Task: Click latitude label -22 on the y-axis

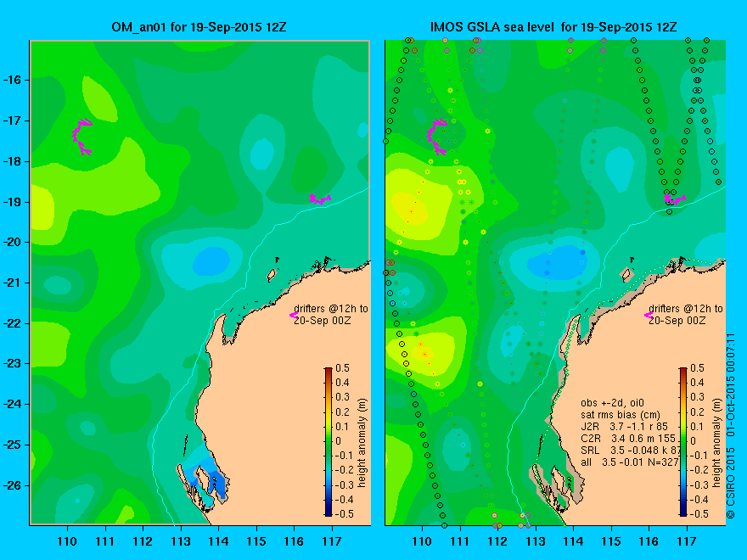Action: coord(12,323)
